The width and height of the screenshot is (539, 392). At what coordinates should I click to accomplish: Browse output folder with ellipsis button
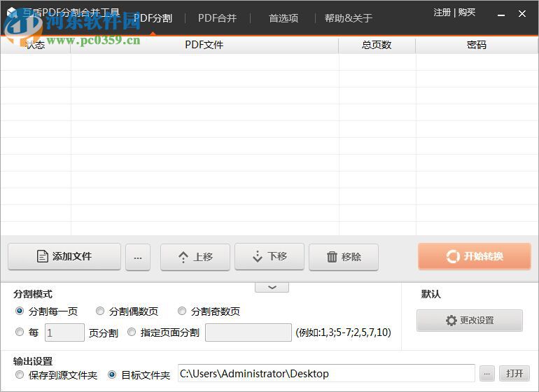pyautogui.click(x=487, y=374)
